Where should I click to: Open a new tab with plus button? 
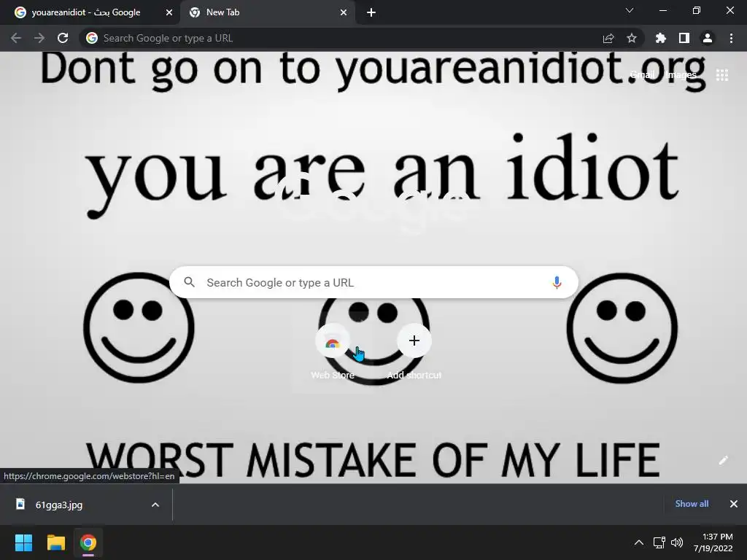[x=371, y=12]
